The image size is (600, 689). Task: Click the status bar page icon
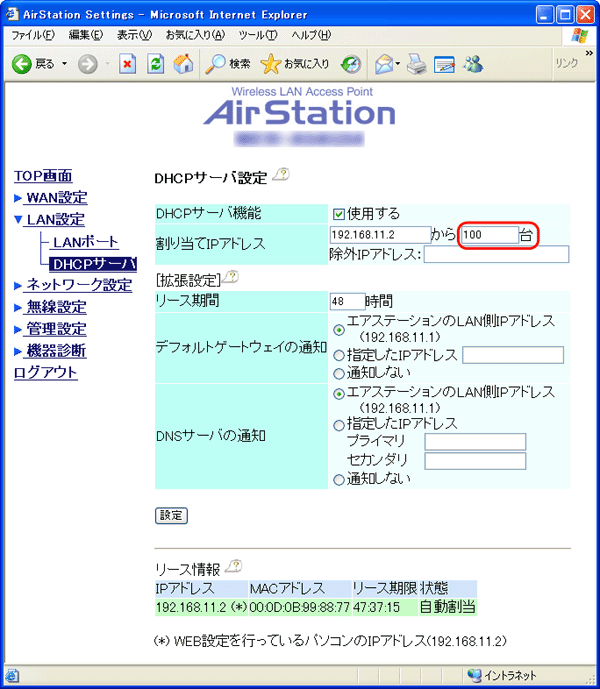[x=11, y=675]
